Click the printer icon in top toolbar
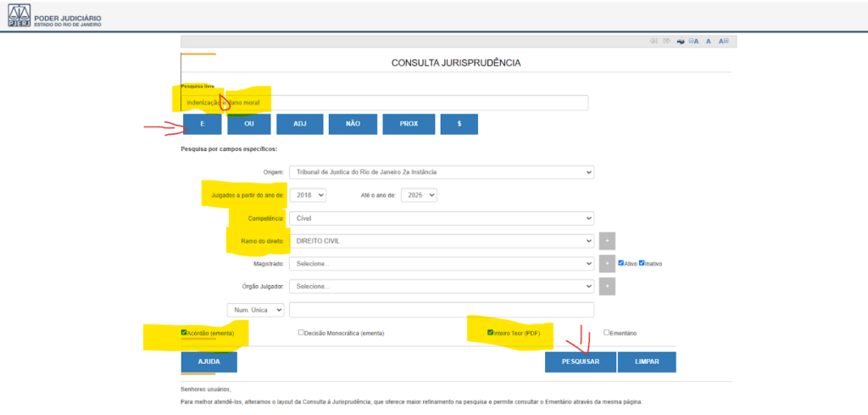 (681, 41)
